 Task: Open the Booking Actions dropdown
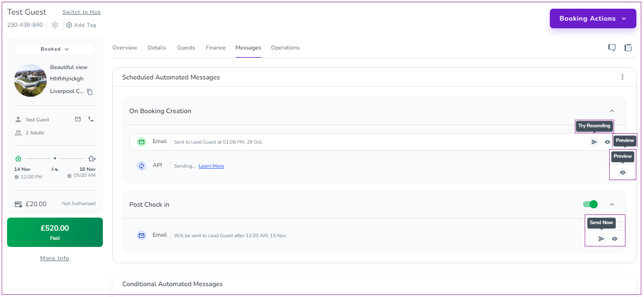point(592,18)
